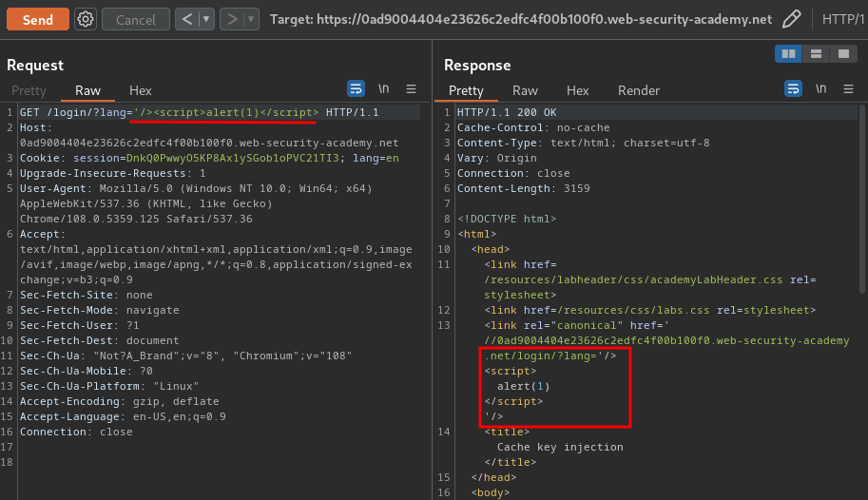868x500 pixels.
Task: Click the session cookie value in request
Action: pos(233,159)
